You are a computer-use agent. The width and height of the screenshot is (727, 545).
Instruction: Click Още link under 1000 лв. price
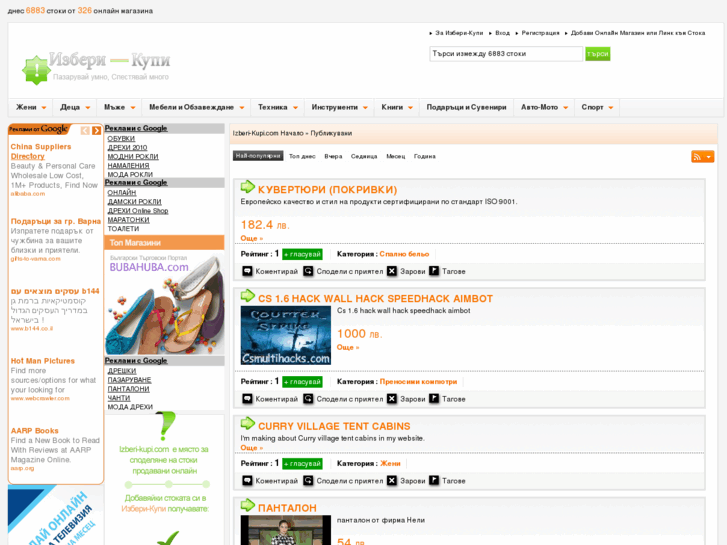point(348,347)
